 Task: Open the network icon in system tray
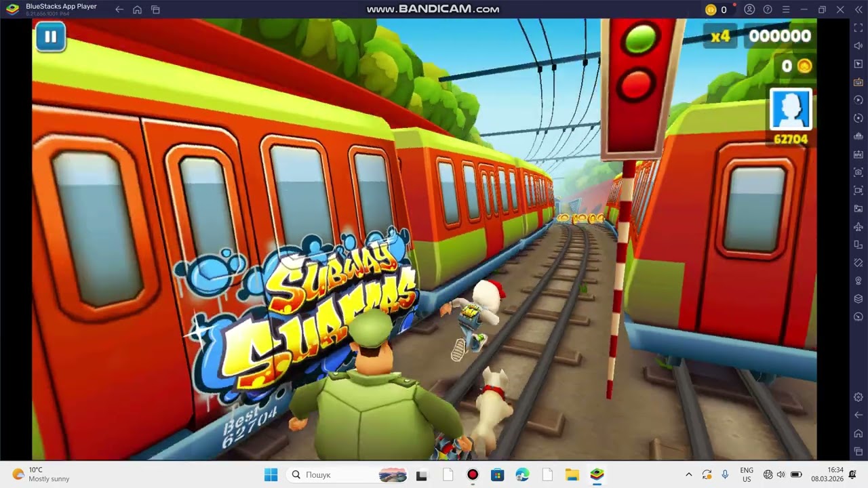pyautogui.click(x=768, y=474)
